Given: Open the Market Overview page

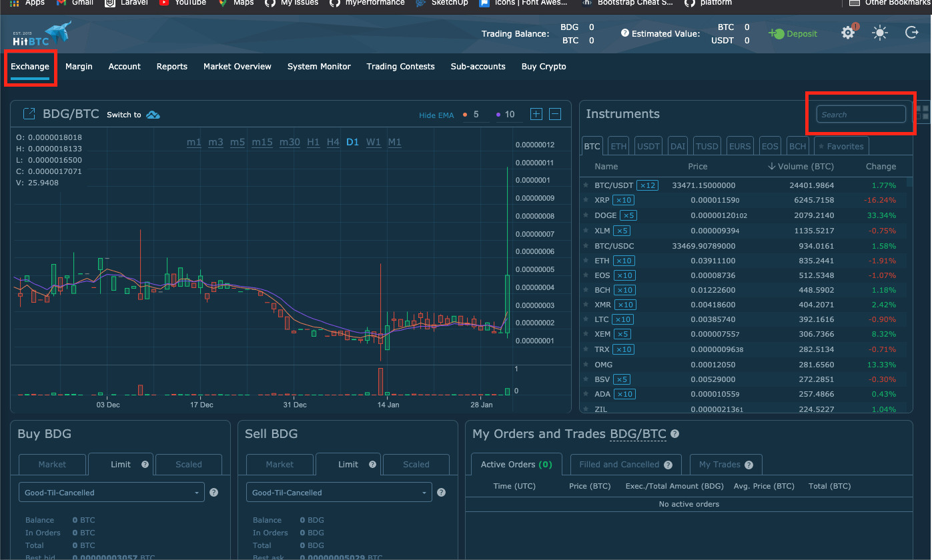Looking at the screenshot, I should pyautogui.click(x=238, y=67).
